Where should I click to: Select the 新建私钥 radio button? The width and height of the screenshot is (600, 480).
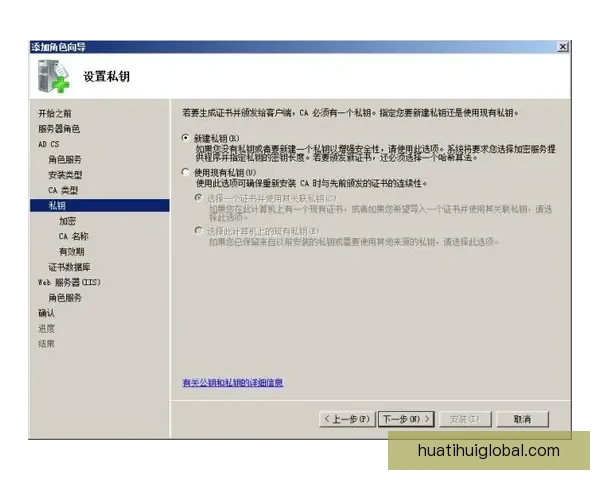coord(186,138)
